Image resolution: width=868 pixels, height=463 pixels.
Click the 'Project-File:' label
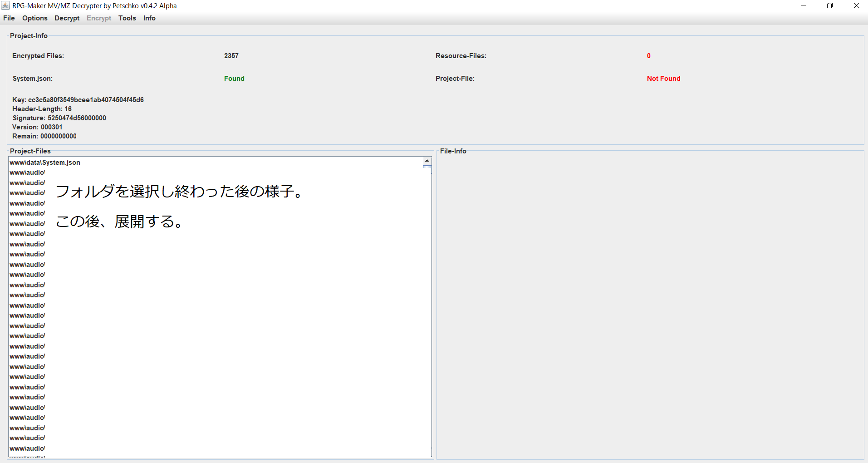pyautogui.click(x=455, y=79)
